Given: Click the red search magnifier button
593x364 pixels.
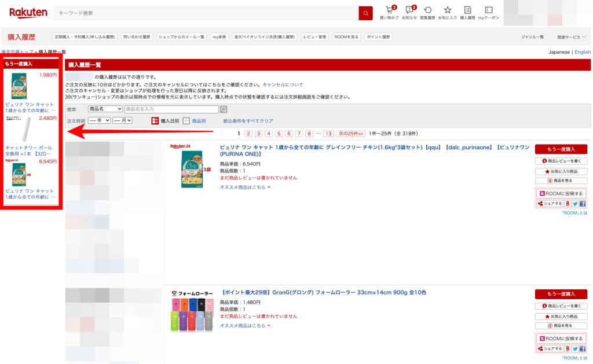Looking at the screenshot, I should [366, 13].
